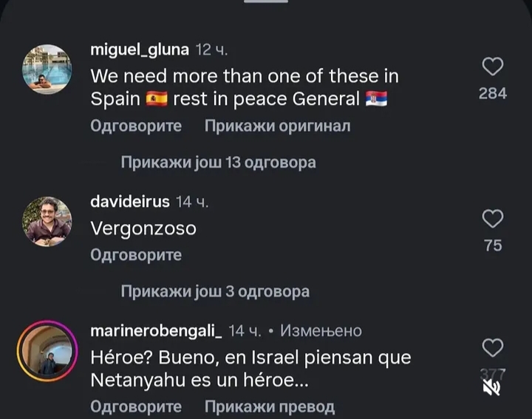Open davideirus's avatar photo
532x419 pixels.
tap(47, 222)
